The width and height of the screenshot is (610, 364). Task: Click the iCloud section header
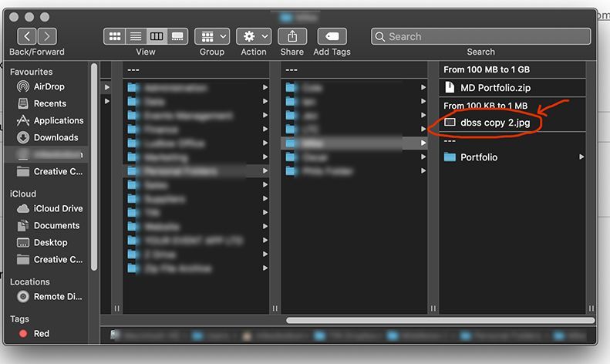(23, 194)
